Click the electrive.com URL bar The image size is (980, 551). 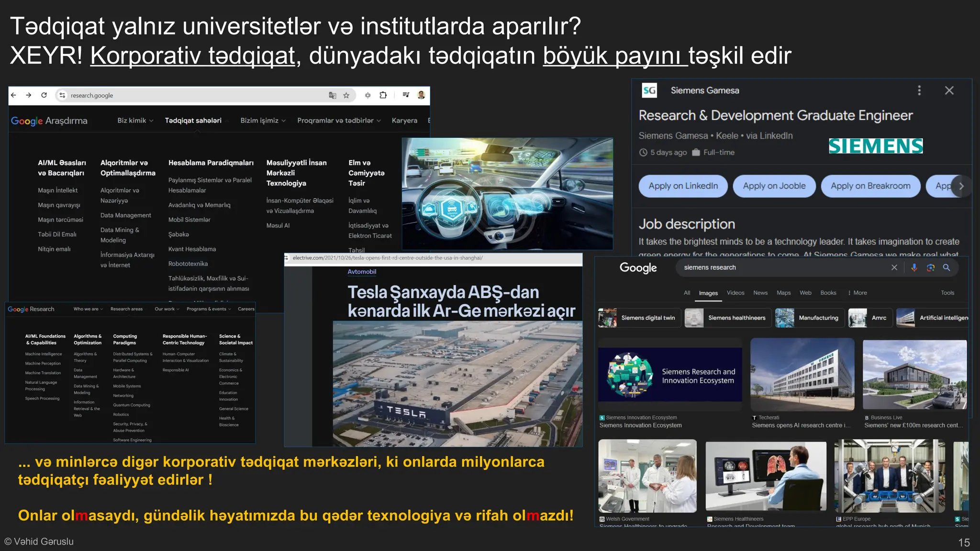click(434, 258)
